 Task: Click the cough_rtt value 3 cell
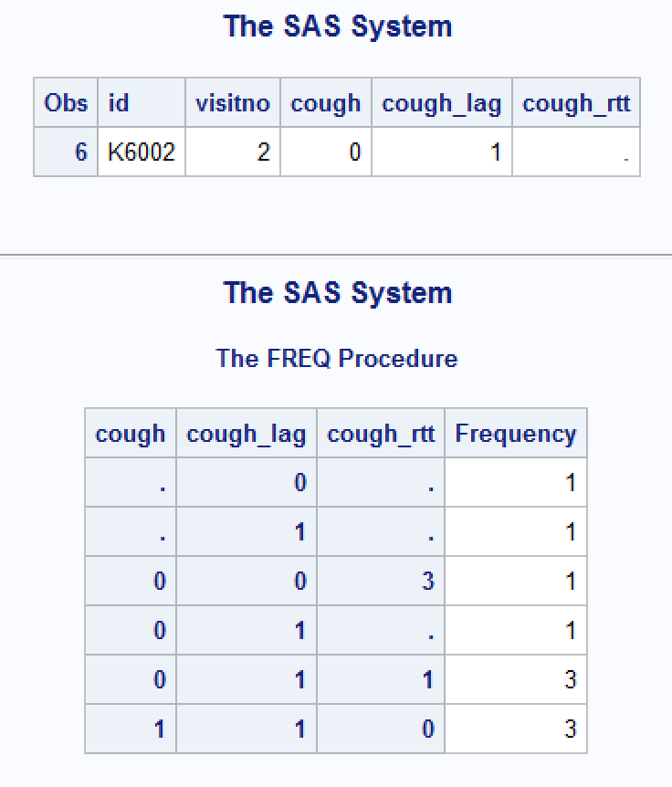click(381, 582)
